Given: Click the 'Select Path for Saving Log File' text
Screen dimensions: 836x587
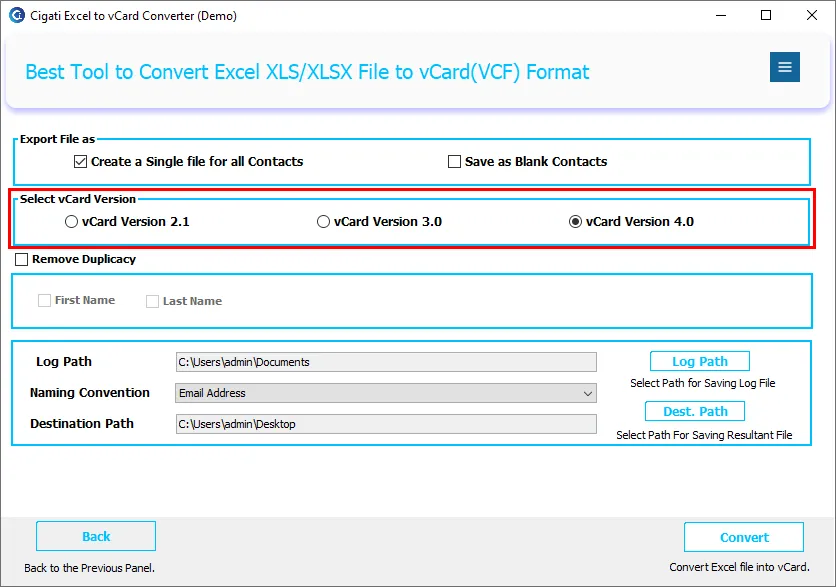Looking at the screenshot, I should click(x=703, y=383).
